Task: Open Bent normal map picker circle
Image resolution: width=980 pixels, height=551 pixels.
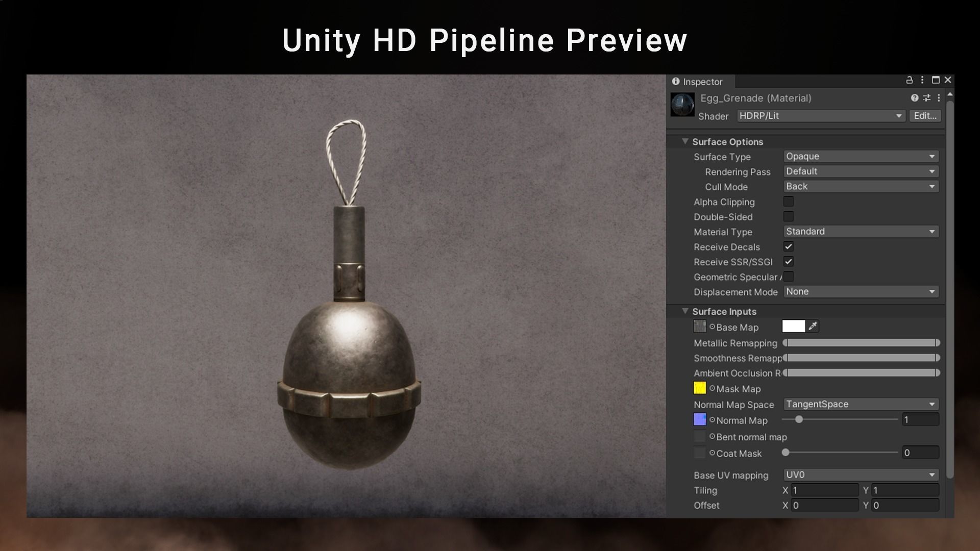Action: (x=712, y=436)
